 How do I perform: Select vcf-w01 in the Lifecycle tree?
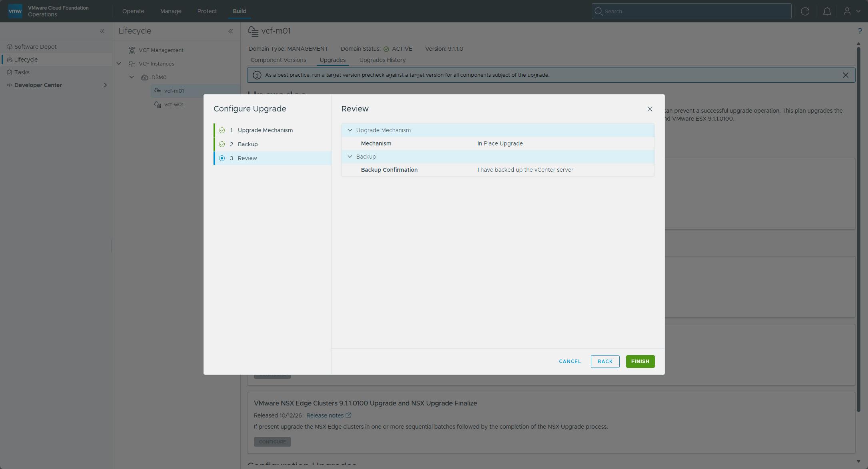[x=174, y=104]
